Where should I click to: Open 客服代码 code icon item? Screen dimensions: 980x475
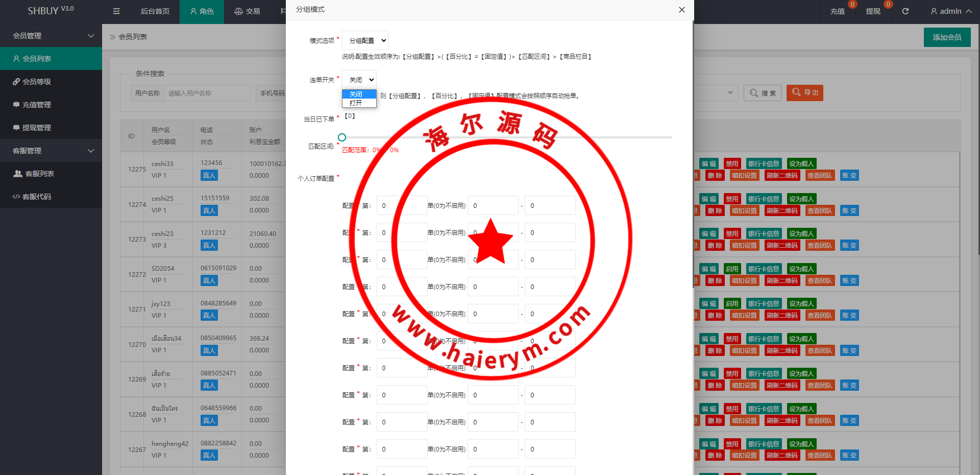[x=16, y=197]
